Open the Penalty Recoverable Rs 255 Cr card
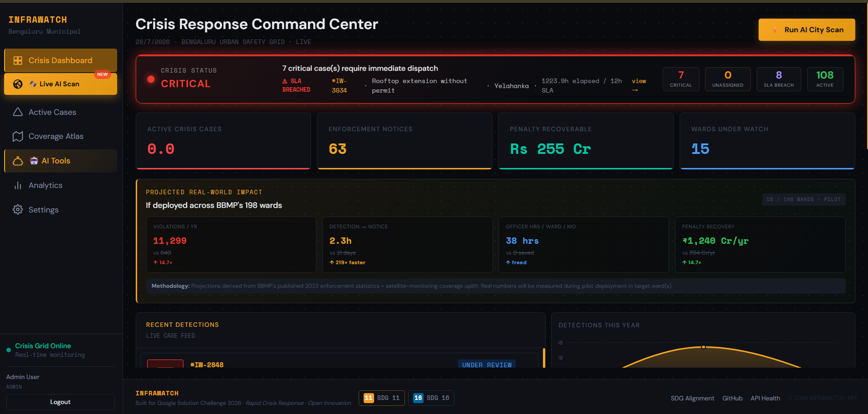Screen dimensions: 868x414 click(586, 141)
